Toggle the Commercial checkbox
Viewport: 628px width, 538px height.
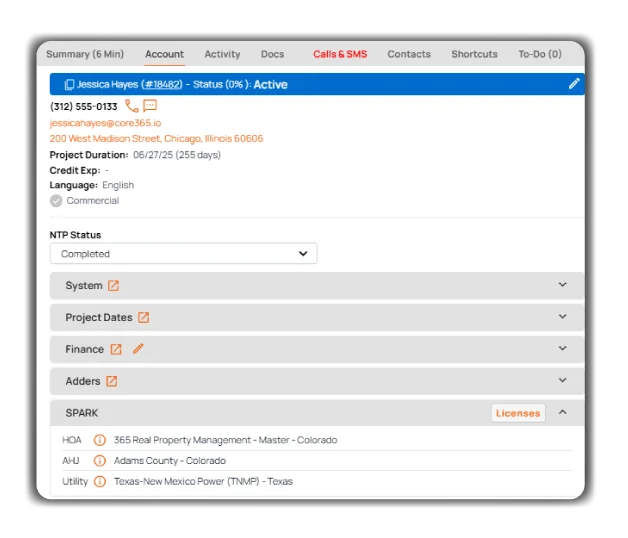[56, 201]
